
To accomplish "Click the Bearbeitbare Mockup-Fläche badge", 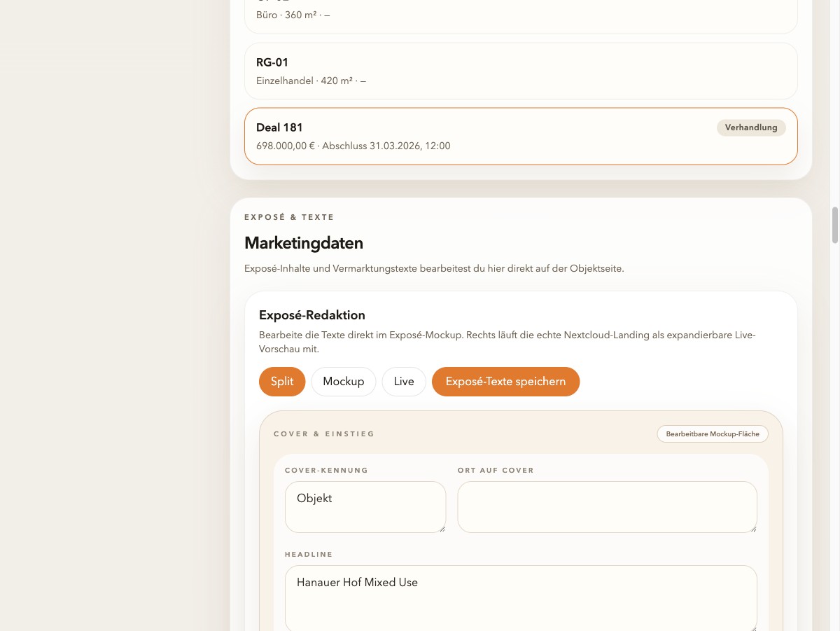I will 712,434.
